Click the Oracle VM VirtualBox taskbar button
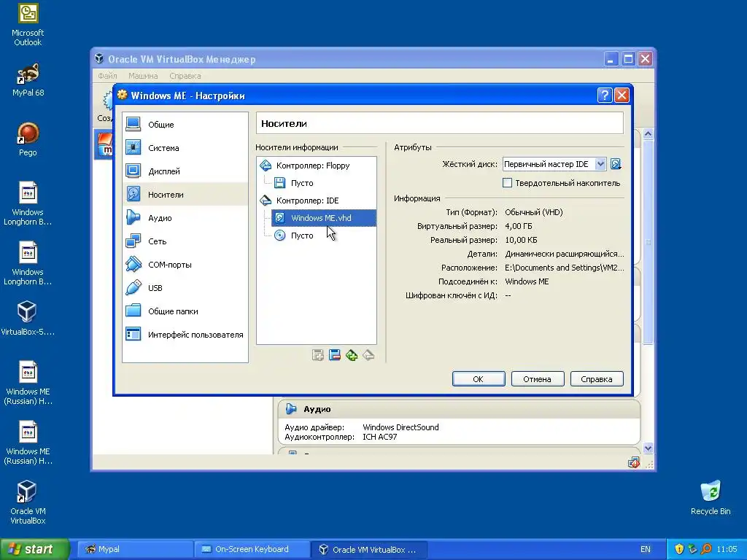 (368, 549)
